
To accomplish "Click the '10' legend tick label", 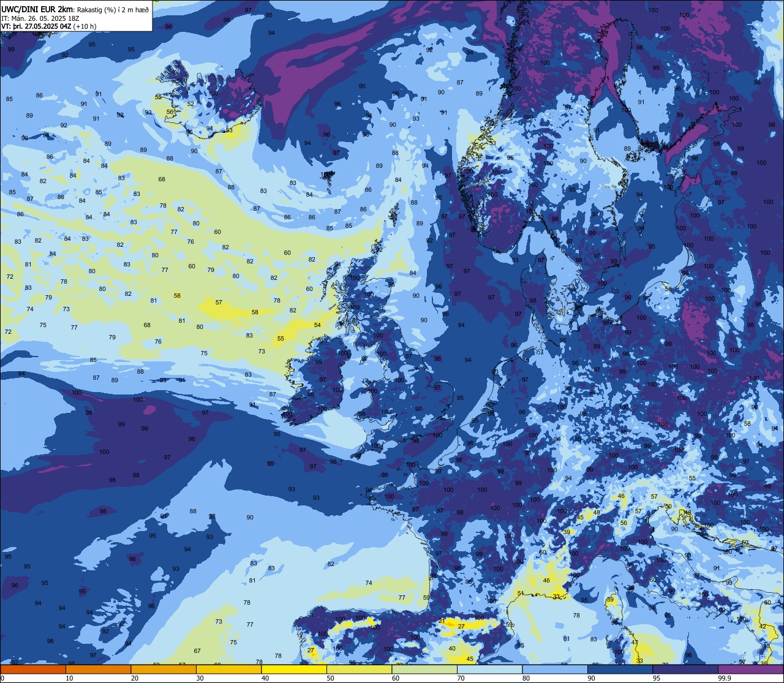I will point(69,678).
